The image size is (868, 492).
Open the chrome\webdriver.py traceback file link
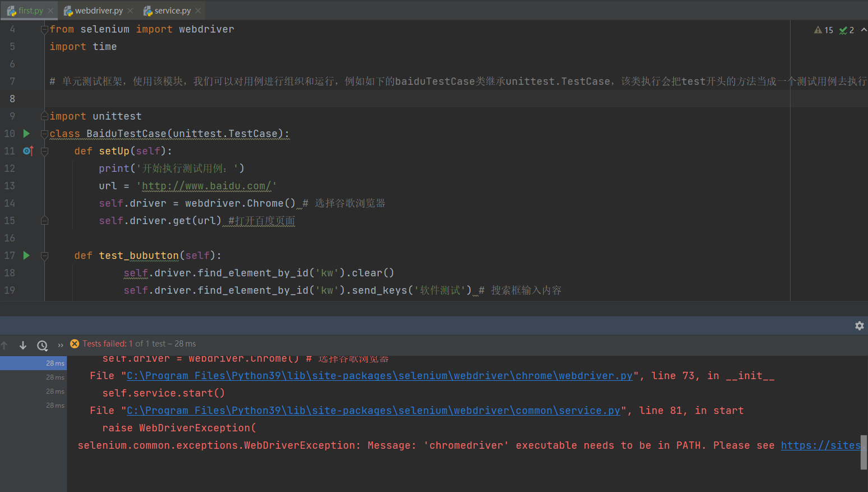pyautogui.click(x=380, y=376)
